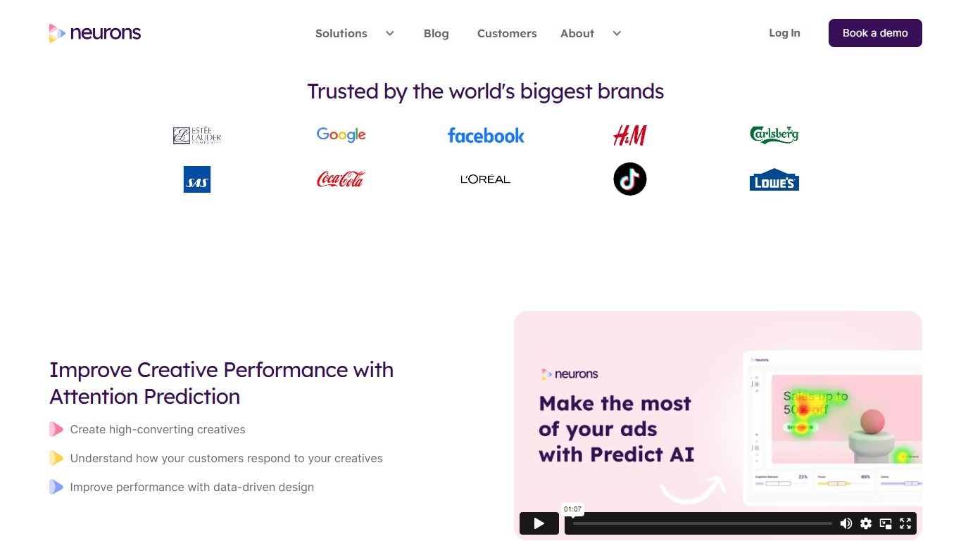Click the Google brand logo

pos(341,135)
